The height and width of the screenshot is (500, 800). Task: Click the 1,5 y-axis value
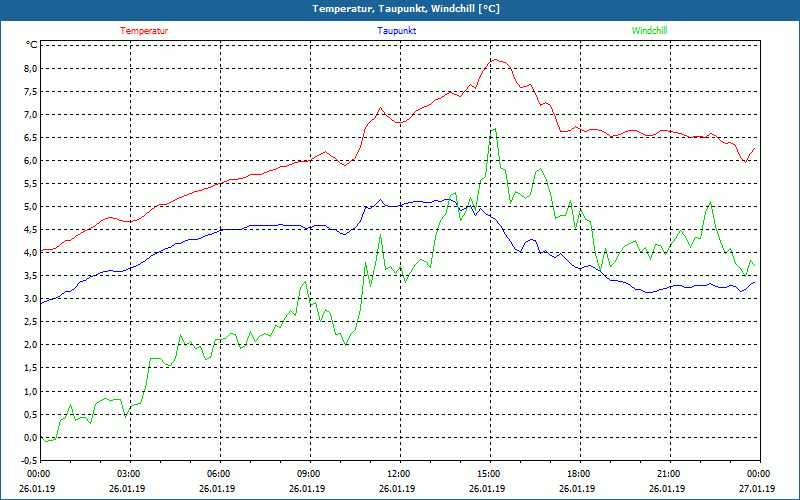(32, 368)
